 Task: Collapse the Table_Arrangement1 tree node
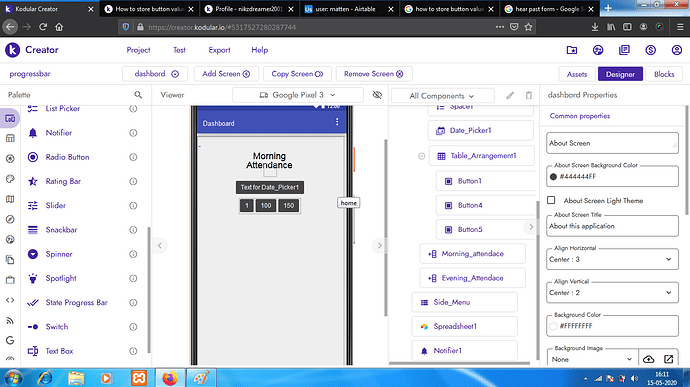point(421,156)
